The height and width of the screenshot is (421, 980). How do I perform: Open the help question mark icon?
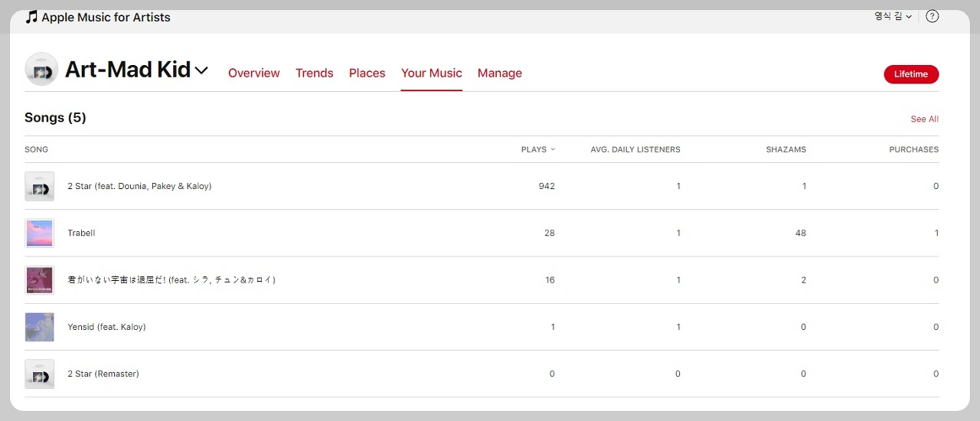[932, 16]
